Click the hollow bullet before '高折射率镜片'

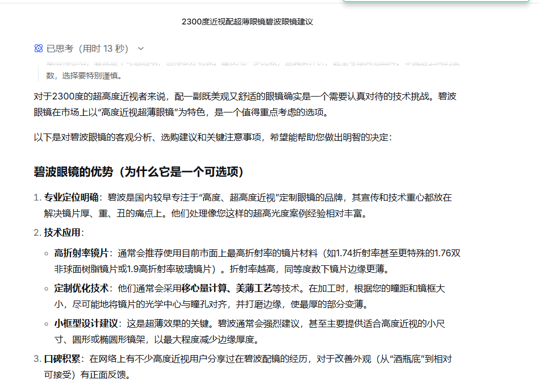tap(47, 253)
